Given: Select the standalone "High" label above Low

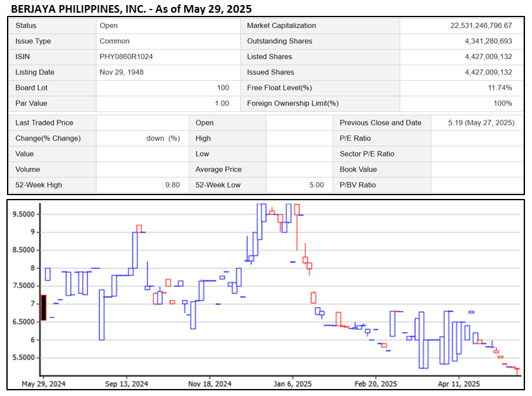Looking at the screenshot, I should (203, 139).
